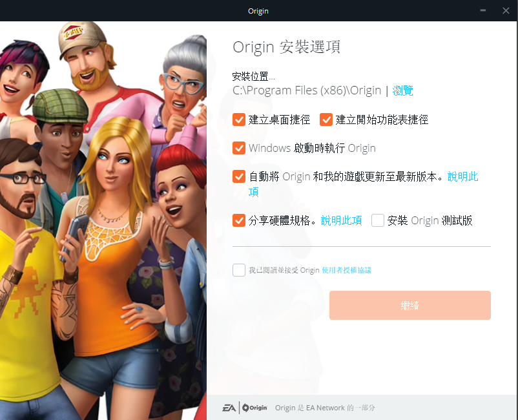Close the Origin installer window
The width and height of the screenshot is (518, 420).
(506, 10)
